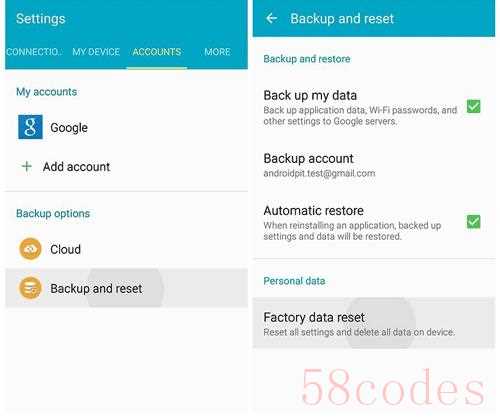
Task: Click the plus icon beside Add account
Action: 27,166
